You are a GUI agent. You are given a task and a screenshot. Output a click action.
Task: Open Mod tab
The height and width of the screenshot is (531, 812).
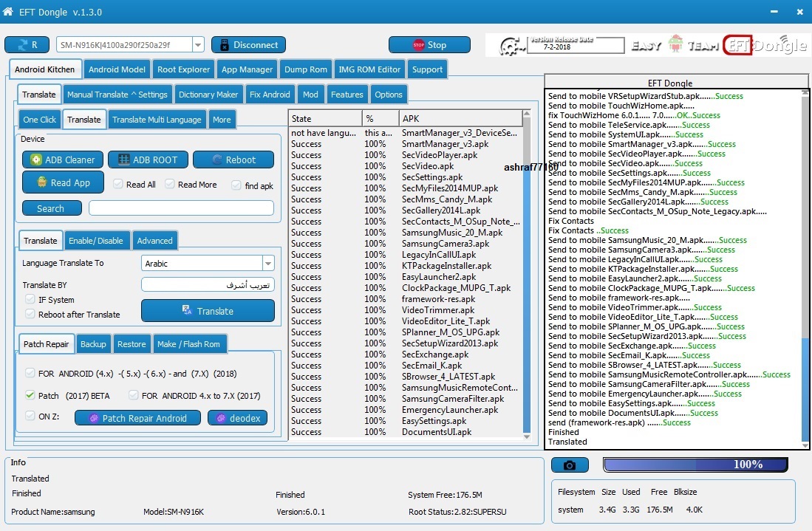click(x=311, y=95)
